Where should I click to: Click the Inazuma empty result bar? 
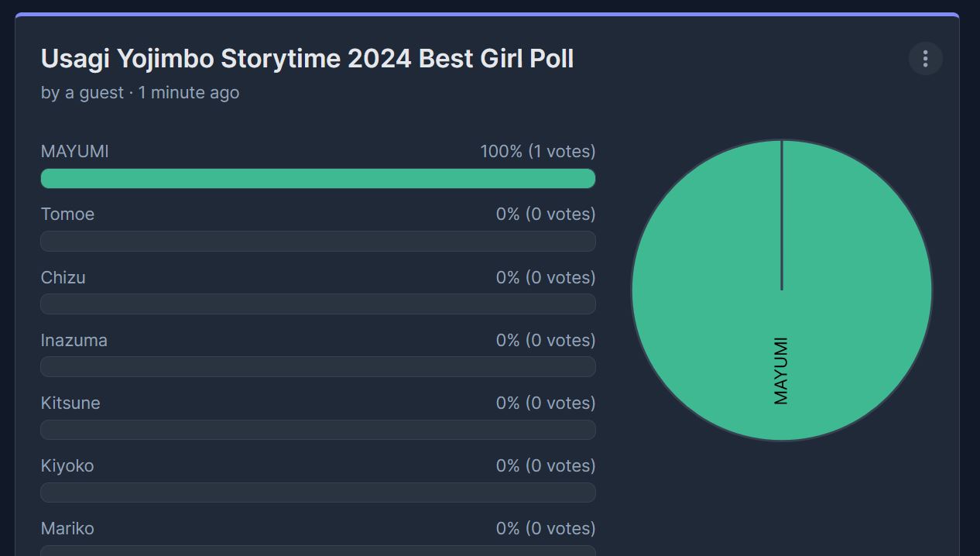tap(317, 366)
